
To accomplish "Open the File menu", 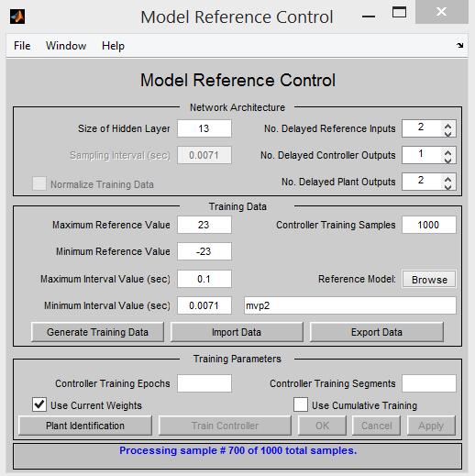I will (22, 46).
